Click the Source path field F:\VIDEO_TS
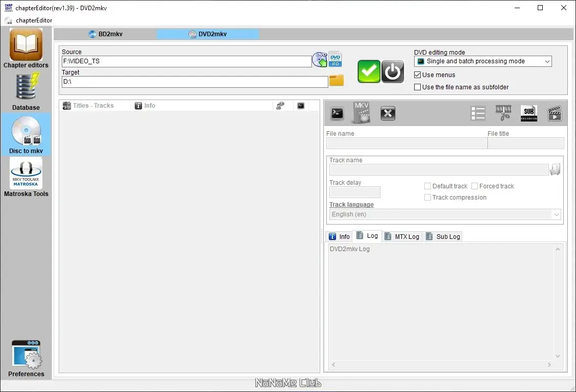This screenshot has height=392, width=576. [186, 61]
